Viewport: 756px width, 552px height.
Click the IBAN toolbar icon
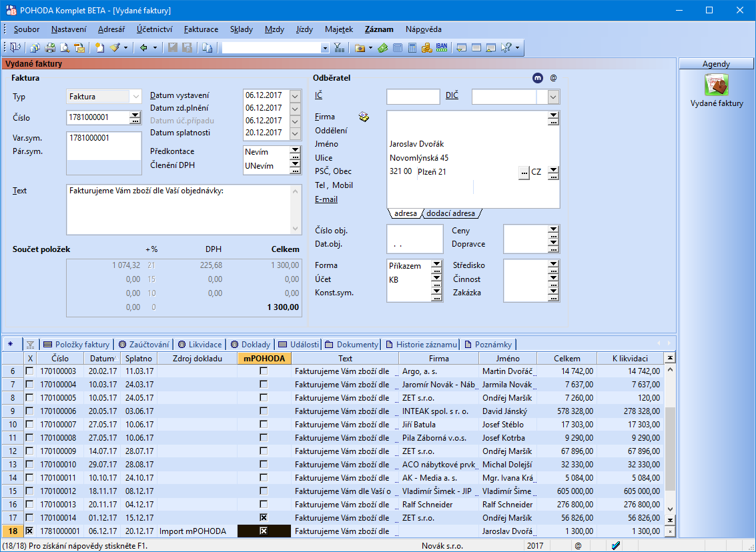click(442, 48)
